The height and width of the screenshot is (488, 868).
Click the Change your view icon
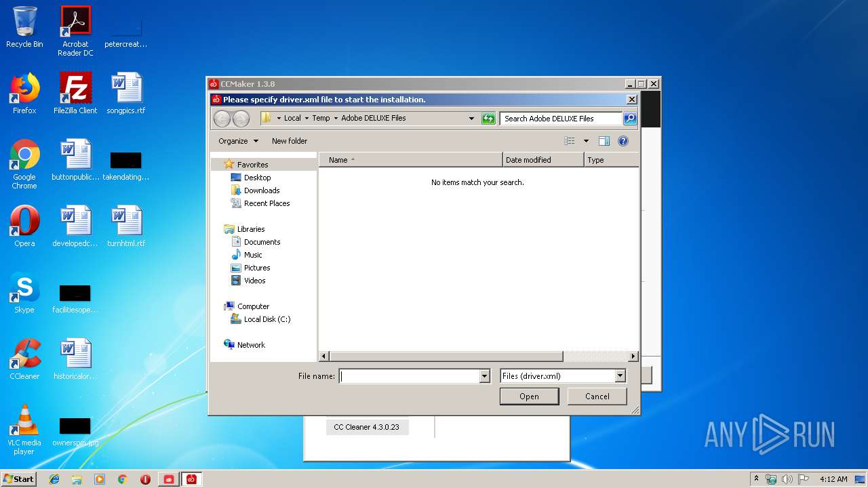(x=570, y=141)
